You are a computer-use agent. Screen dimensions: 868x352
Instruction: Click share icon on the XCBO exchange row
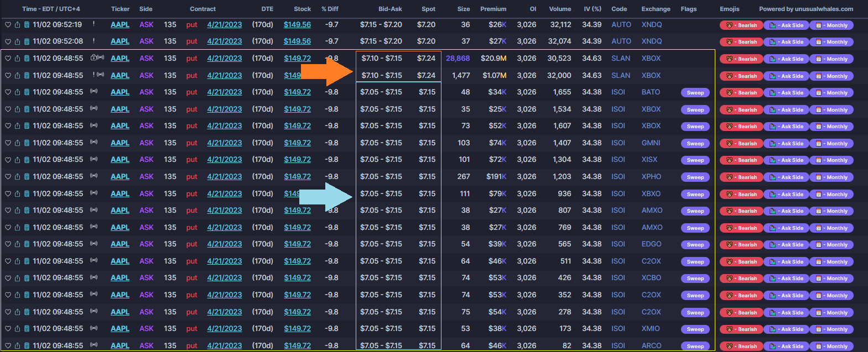pyautogui.click(x=17, y=278)
